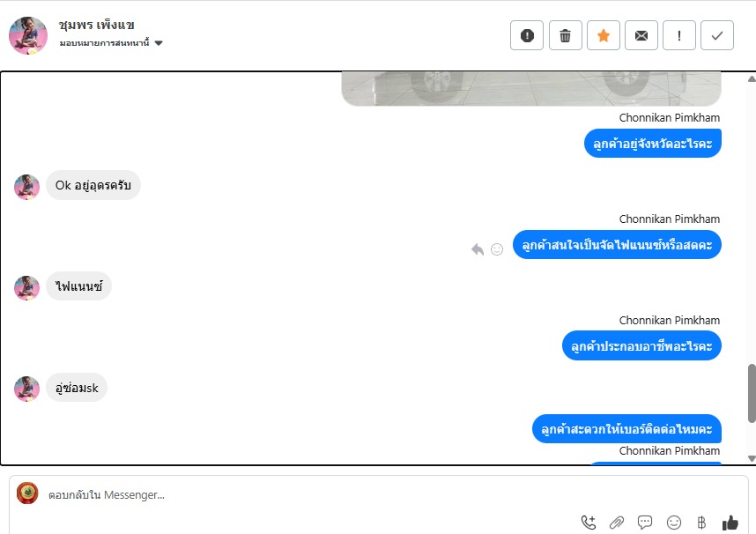Viewport: 756px width, 534px height.
Task: Expand the assign conversation dropdown arrow
Action: (159, 43)
